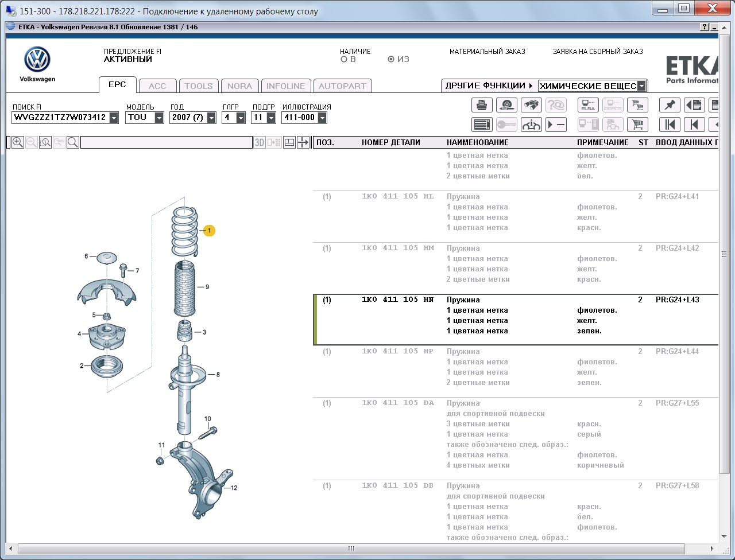Select callout 10 next to the bolt
The height and width of the screenshot is (560, 735).
pos(208,419)
